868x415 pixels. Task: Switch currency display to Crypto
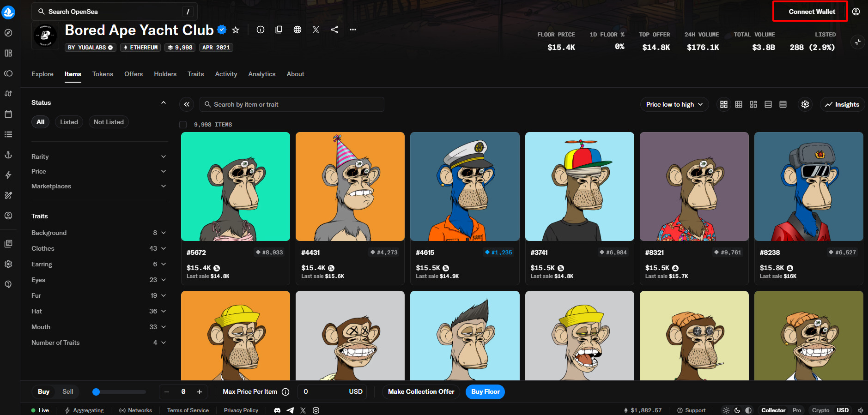click(820, 410)
